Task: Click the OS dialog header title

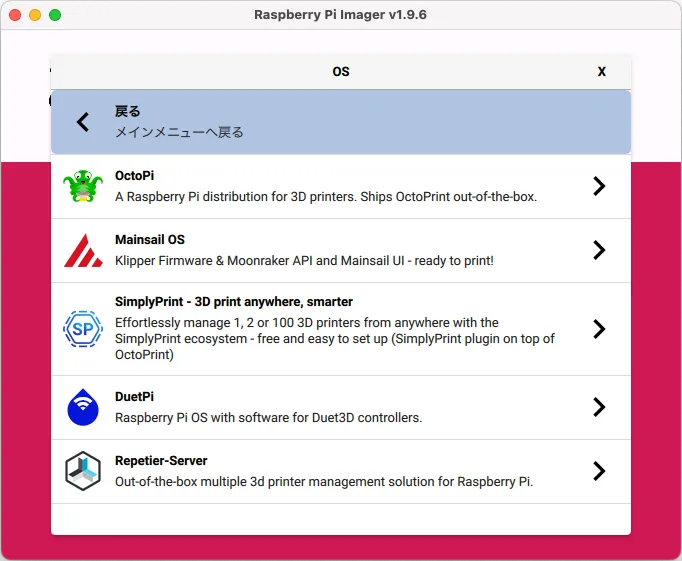Action: click(341, 72)
